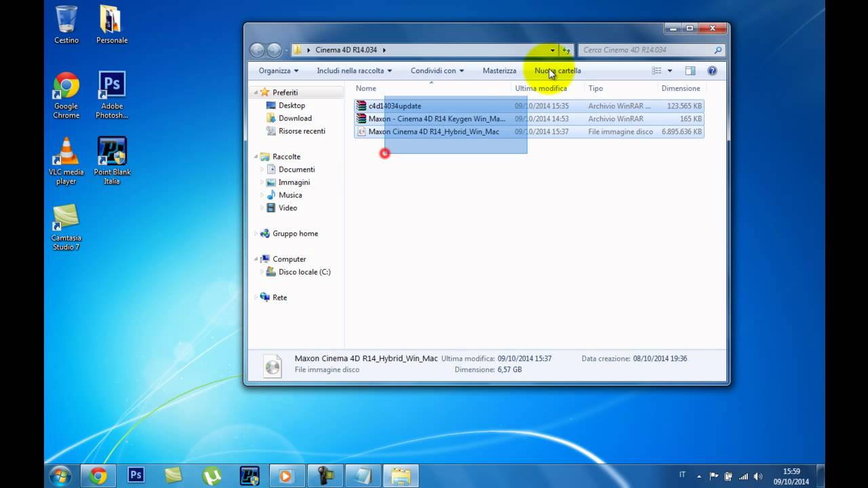
Task: Open uTorrent from the taskbar
Action: 211,476
